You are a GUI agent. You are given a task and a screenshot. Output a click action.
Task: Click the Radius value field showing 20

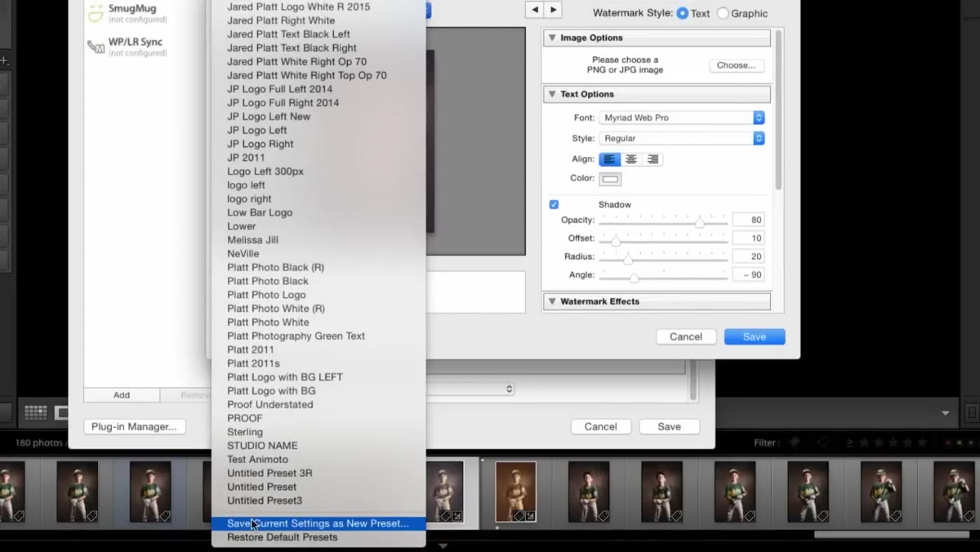click(x=748, y=256)
